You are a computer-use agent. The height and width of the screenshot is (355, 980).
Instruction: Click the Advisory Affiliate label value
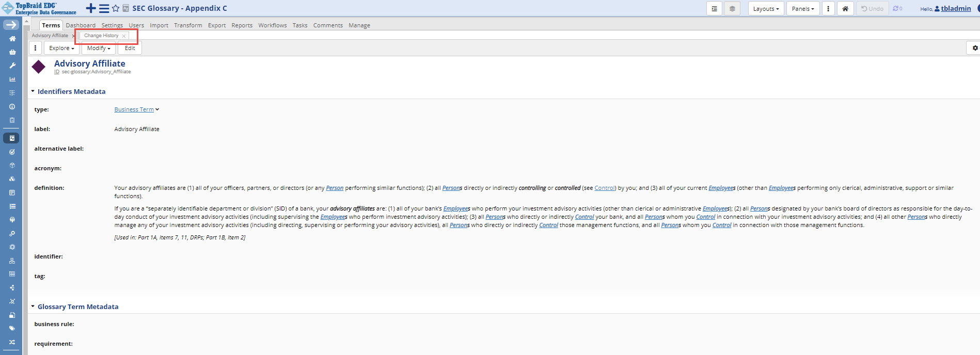tap(137, 129)
